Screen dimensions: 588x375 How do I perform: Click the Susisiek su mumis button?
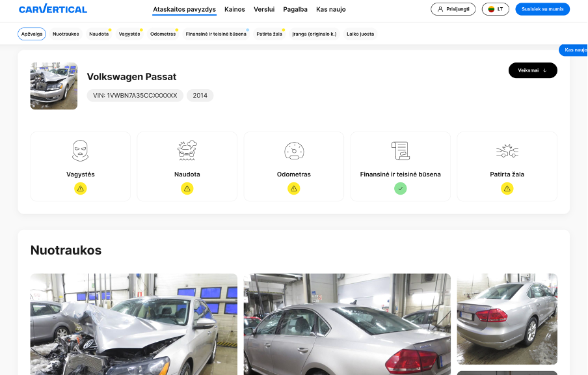(542, 9)
